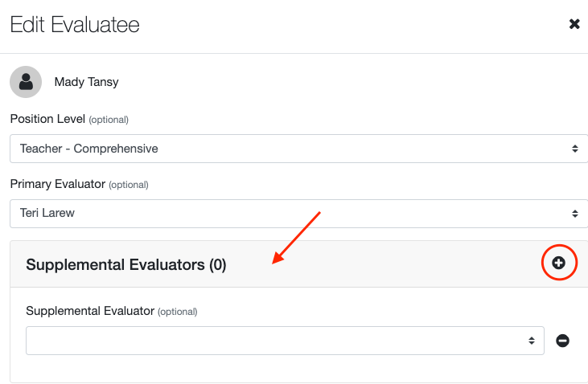Click "(optional)" next to Primary Evaluator
588x384 pixels.
pyautogui.click(x=129, y=185)
